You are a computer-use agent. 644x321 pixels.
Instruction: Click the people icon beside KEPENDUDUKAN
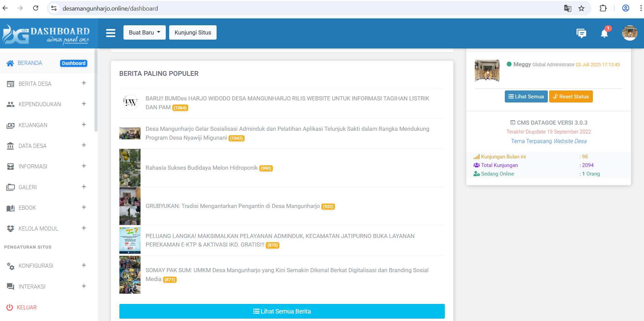(x=11, y=104)
